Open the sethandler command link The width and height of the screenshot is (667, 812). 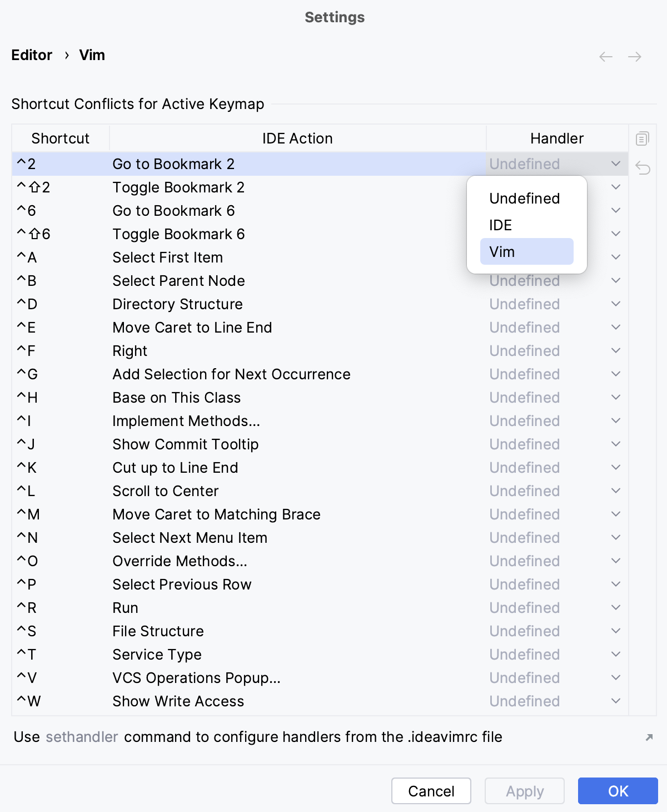point(81,737)
